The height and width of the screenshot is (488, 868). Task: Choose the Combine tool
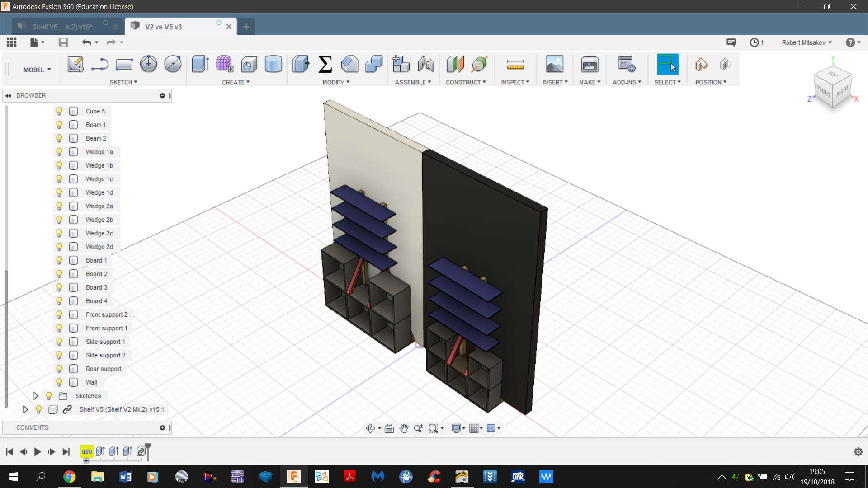pyautogui.click(x=374, y=65)
